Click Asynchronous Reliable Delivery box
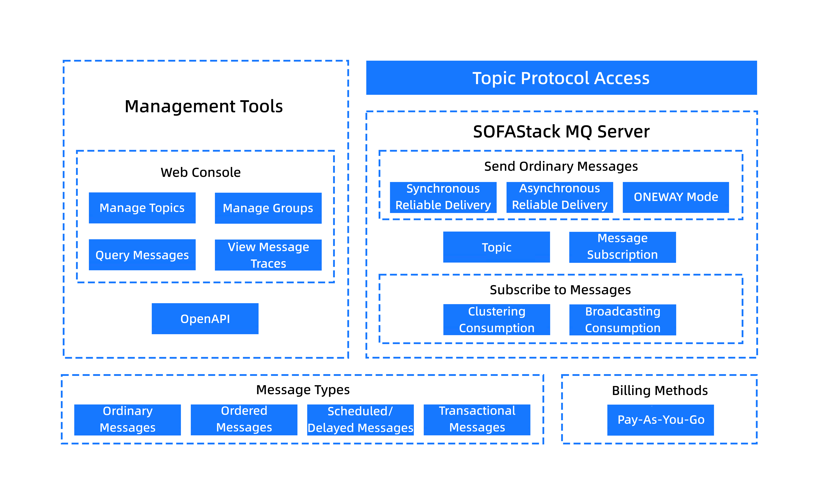The width and height of the screenshot is (822, 504). pyautogui.click(x=560, y=197)
